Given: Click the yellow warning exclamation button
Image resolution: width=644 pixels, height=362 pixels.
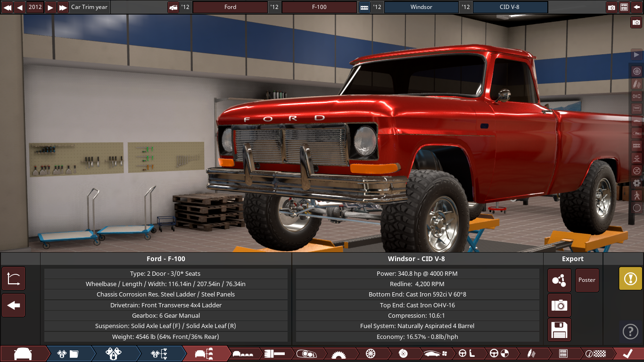Looking at the screenshot, I should tap(630, 279).
